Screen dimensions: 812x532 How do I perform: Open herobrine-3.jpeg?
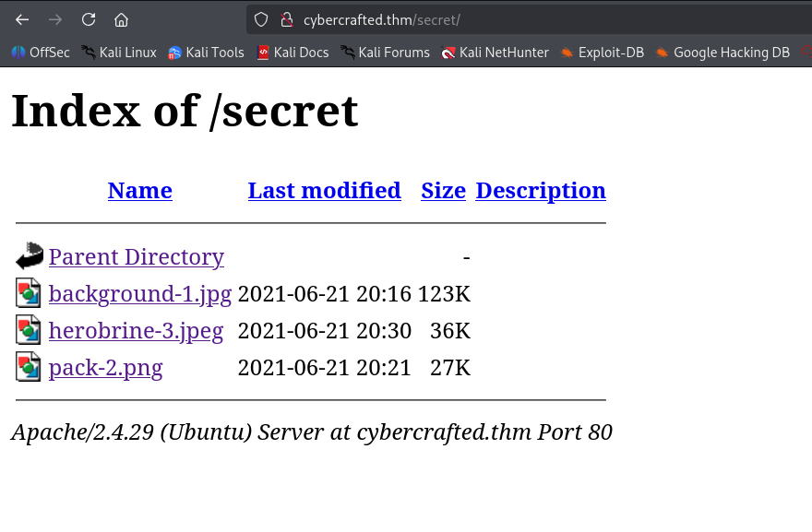pyautogui.click(x=136, y=330)
